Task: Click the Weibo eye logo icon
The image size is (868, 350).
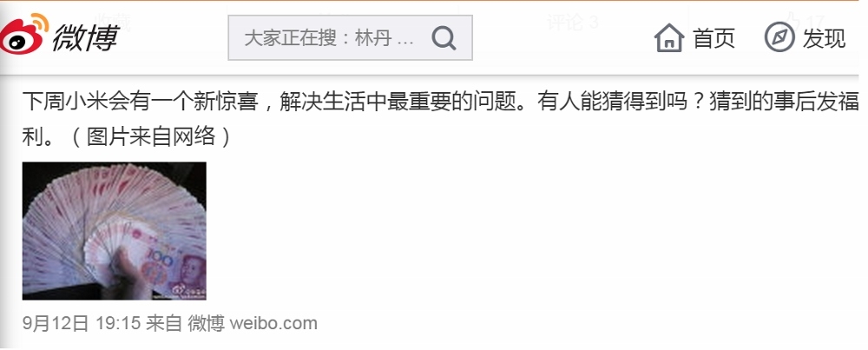Action: pos(24,35)
